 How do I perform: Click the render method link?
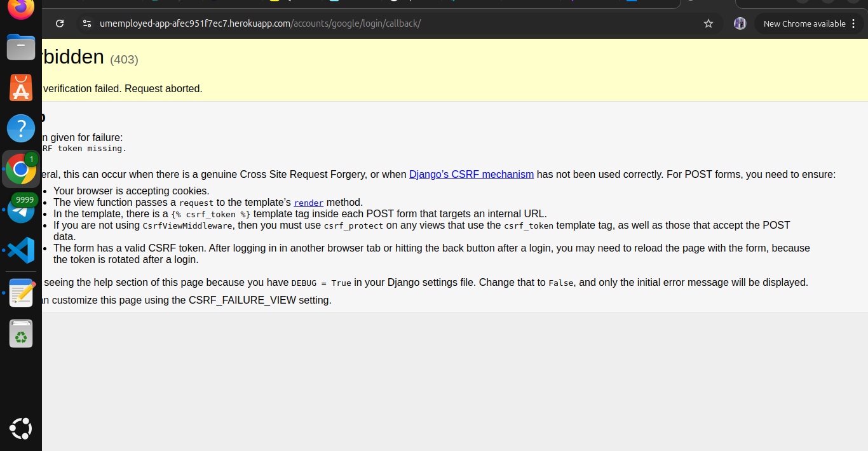tap(308, 203)
